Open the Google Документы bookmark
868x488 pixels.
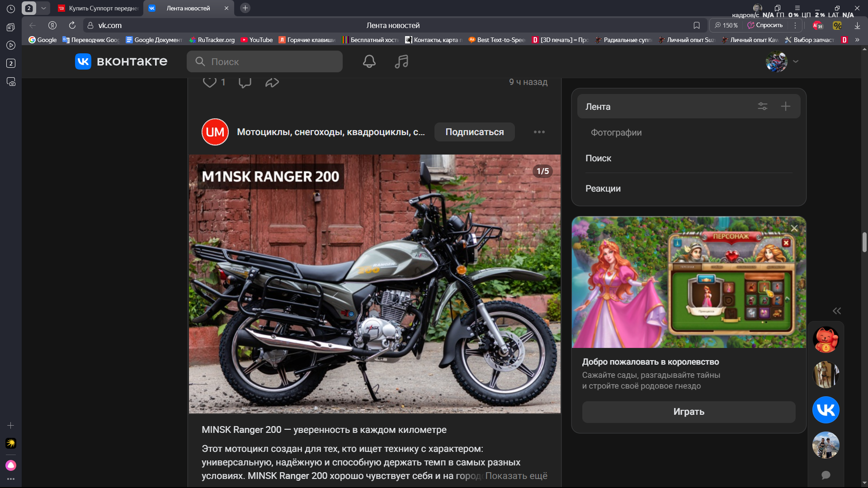[x=154, y=40]
